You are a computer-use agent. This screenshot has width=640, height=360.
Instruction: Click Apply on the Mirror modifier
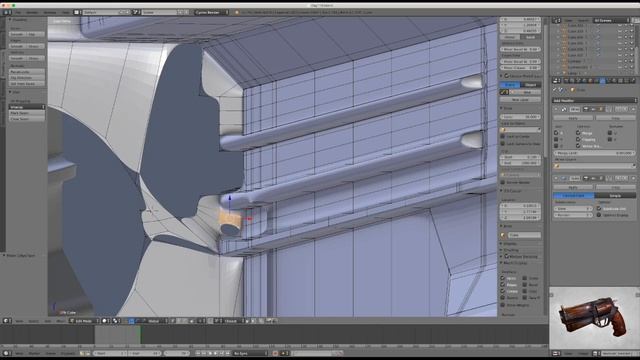pos(573,118)
